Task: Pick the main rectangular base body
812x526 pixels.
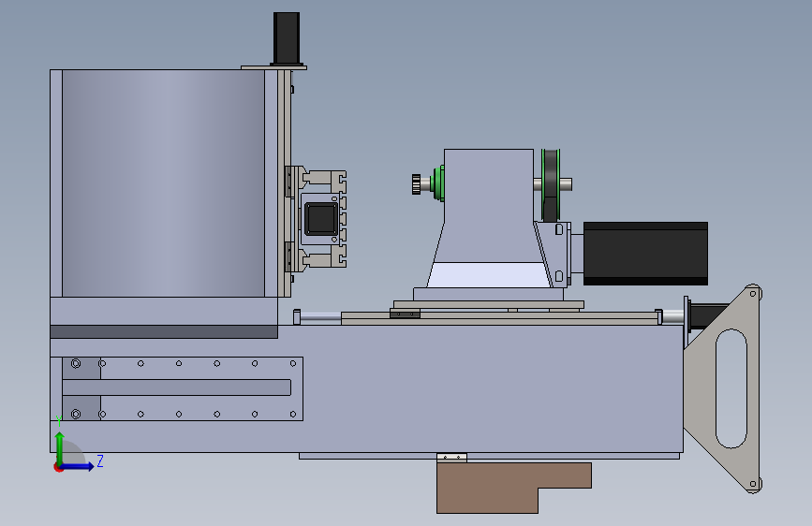Action: click(440, 388)
